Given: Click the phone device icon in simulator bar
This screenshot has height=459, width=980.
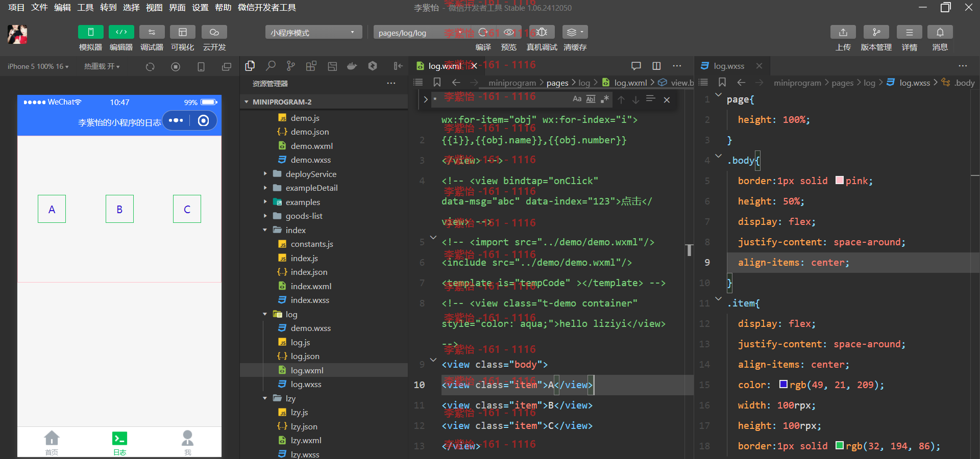Looking at the screenshot, I should (x=201, y=67).
